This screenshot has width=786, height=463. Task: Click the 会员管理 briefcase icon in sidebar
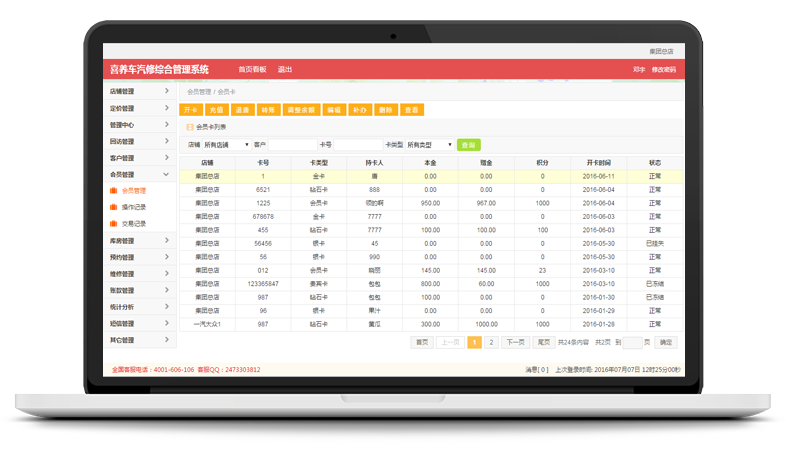tap(114, 190)
